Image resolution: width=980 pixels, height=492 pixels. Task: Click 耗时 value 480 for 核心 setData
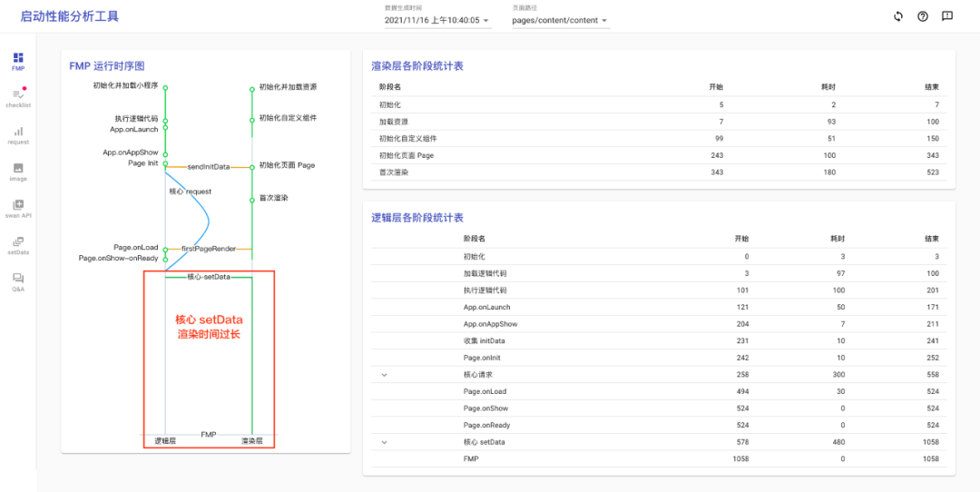click(x=838, y=442)
